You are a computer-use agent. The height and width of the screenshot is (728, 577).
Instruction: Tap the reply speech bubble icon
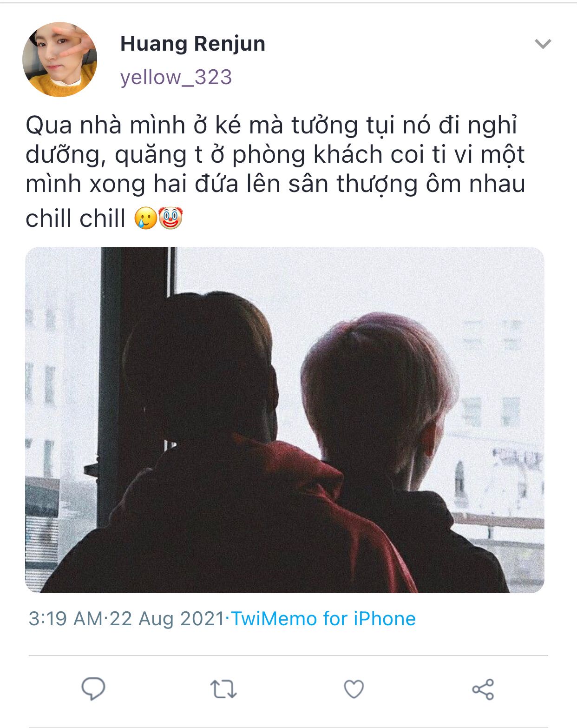click(93, 688)
